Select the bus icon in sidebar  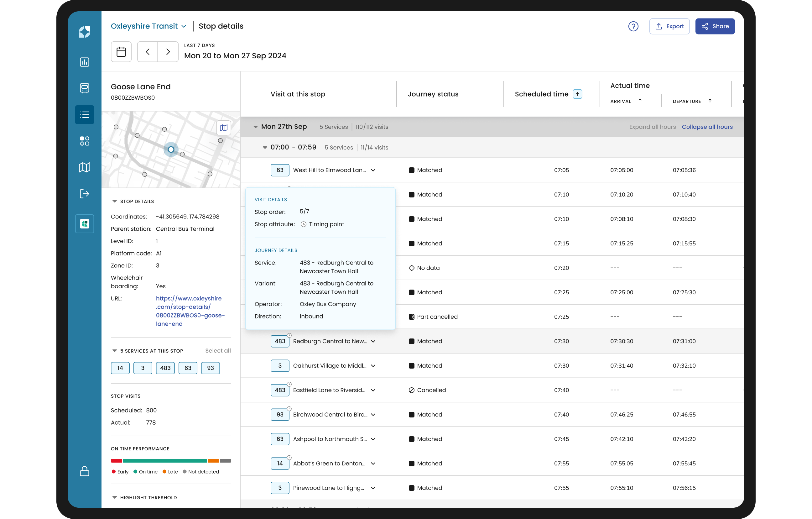click(84, 88)
